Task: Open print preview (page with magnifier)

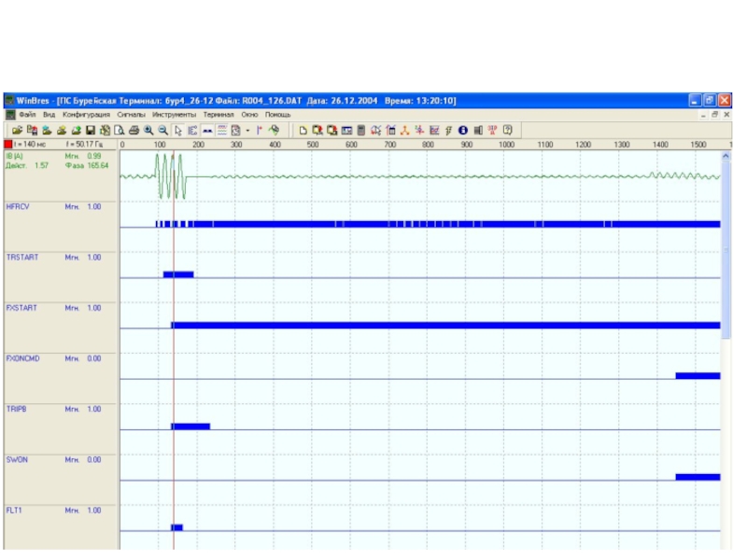Action: (120, 131)
